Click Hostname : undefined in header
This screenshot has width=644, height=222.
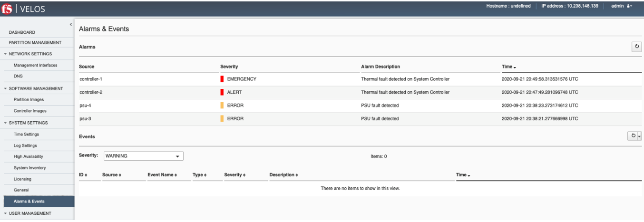[x=508, y=6]
